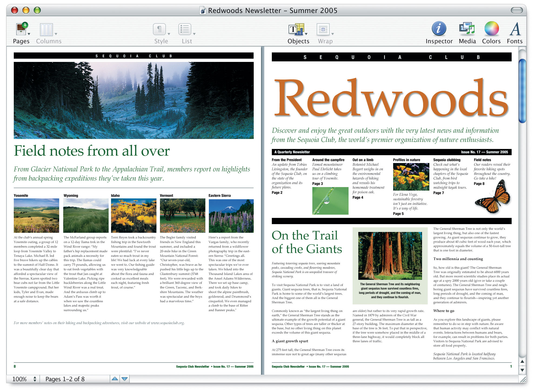535x392 pixels.
Task: Click the Wrap toolbar icon
Action: click(x=323, y=29)
